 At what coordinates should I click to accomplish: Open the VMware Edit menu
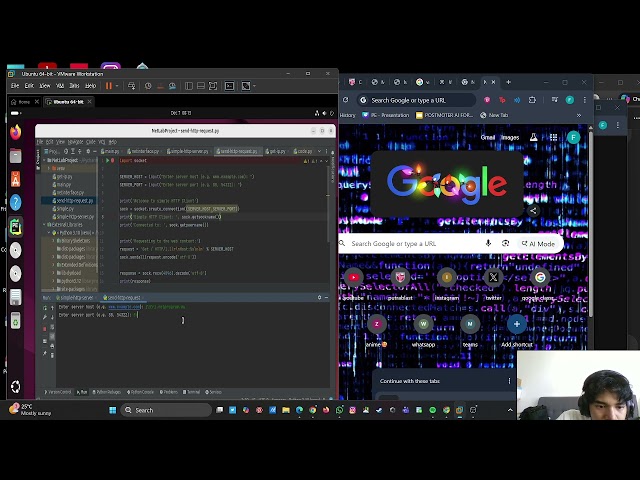click(x=29, y=86)
